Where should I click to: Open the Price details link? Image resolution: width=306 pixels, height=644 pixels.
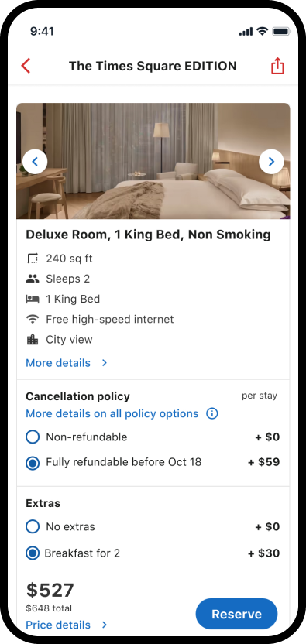coord(58,625)
